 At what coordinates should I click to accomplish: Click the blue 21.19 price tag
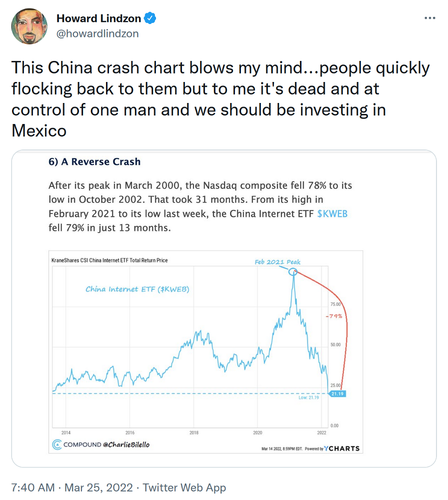(338, 394)
